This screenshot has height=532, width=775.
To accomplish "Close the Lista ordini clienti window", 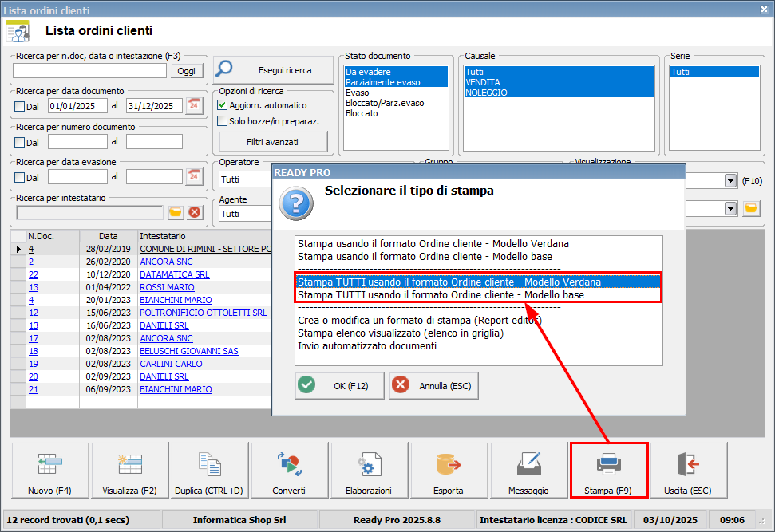I will tap(764, 9).
